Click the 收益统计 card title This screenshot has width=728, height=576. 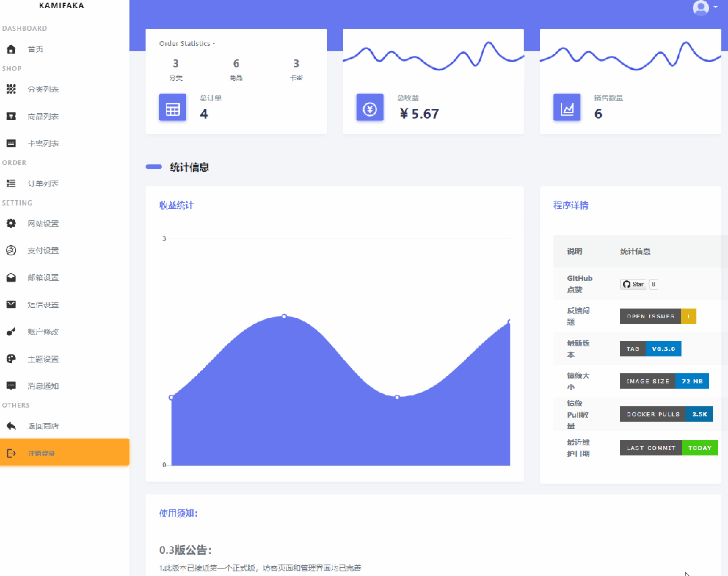(177, 205)
